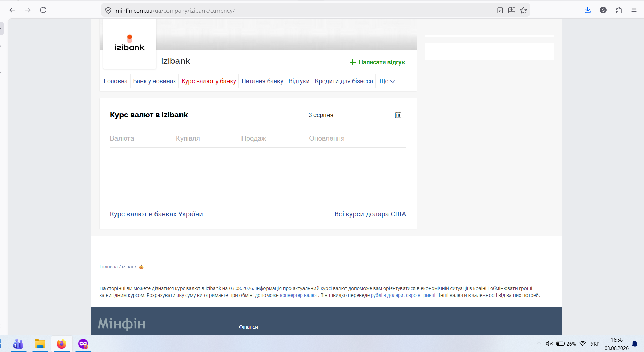Open the Firefox account avatar
The width and height of the screenshot is (644, 352).
point(603,10)
